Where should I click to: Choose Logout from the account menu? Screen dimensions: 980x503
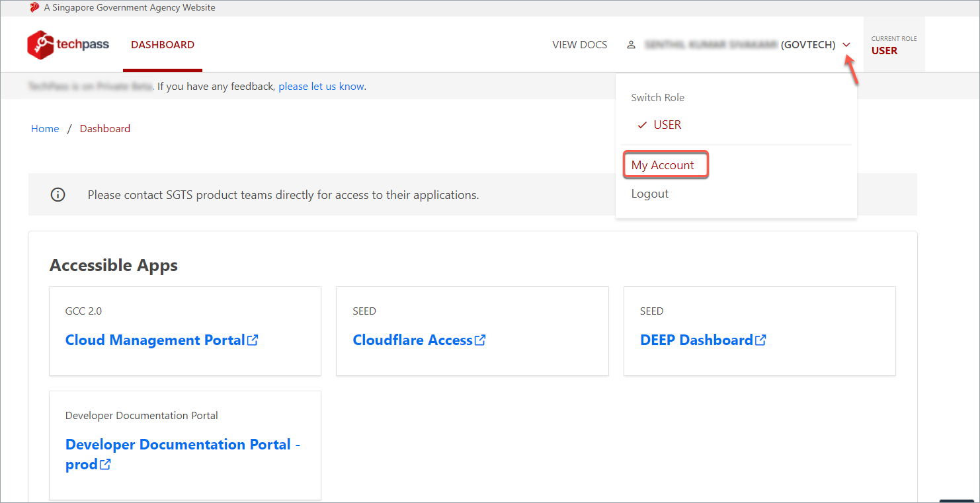point(649,193)
